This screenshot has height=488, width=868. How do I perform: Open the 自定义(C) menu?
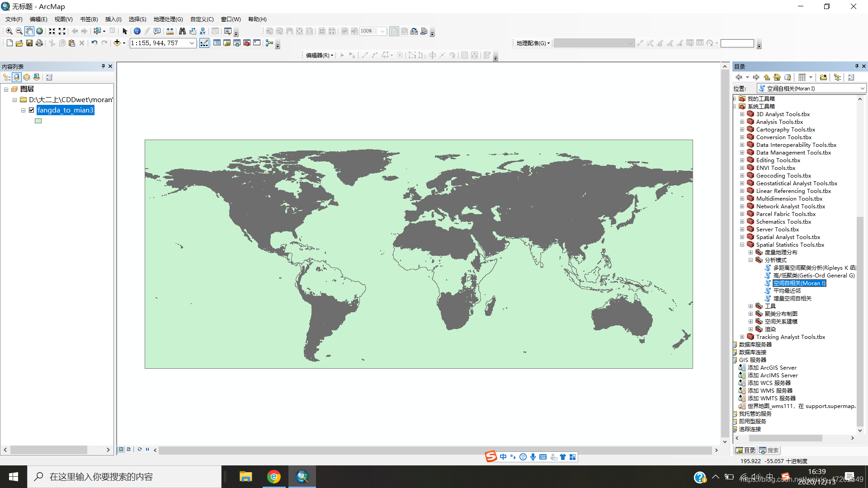202,19
